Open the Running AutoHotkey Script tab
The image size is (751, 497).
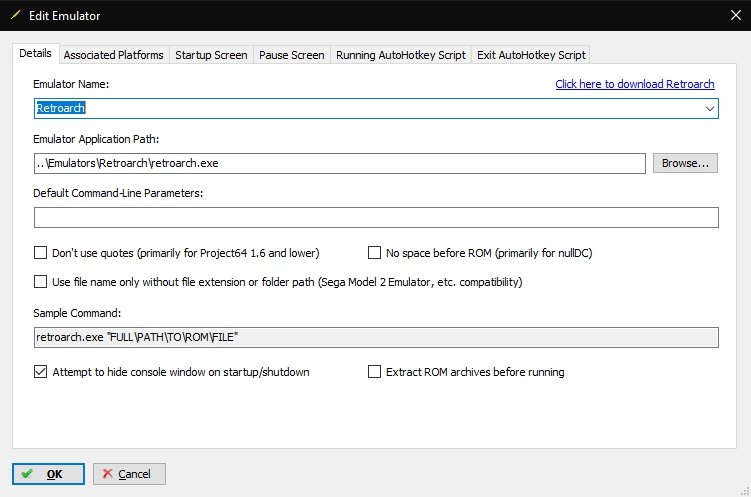[400, 55]
